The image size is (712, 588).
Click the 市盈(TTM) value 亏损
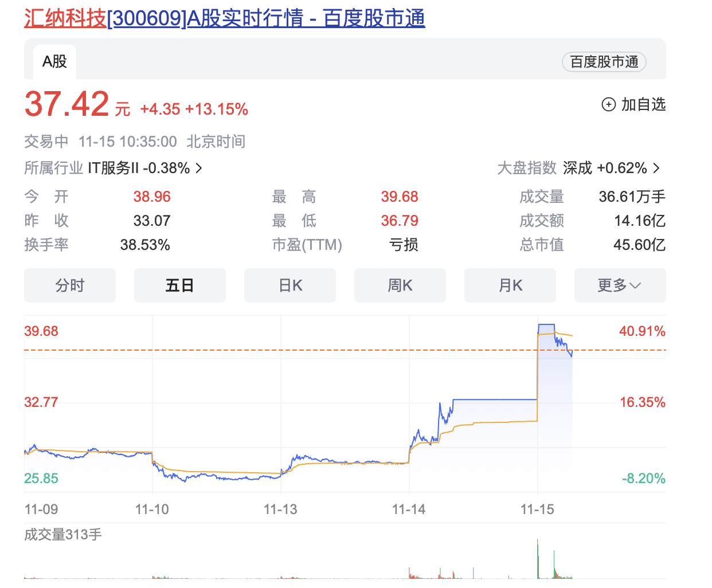(x=404, y=245)
